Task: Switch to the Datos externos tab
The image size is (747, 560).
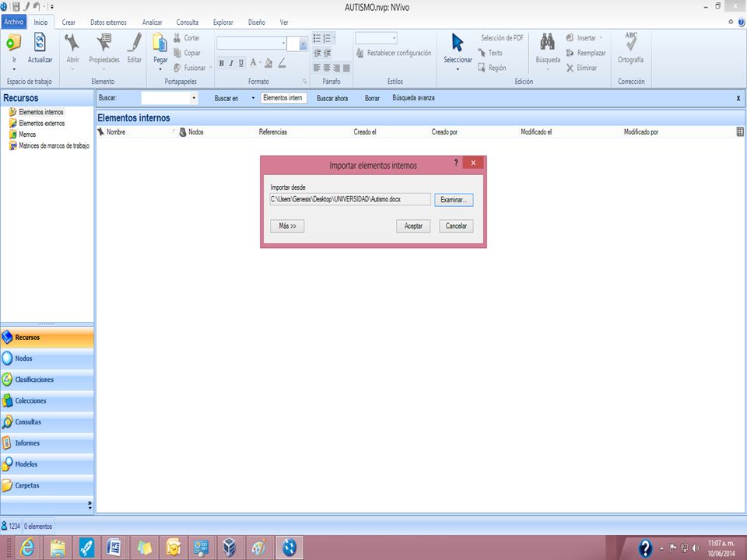Action: [109, 23]
